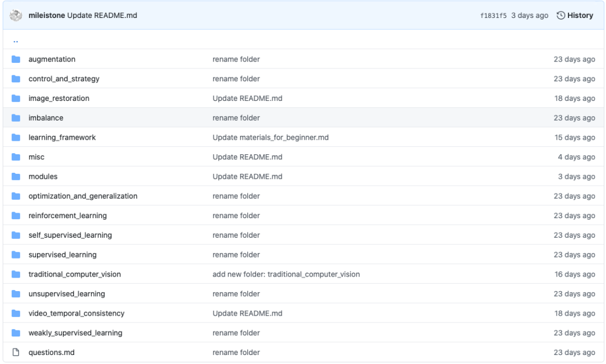Click the 15 days ago timestamp
The width and height of the screenshot is (606, 364).
(575, 137)
